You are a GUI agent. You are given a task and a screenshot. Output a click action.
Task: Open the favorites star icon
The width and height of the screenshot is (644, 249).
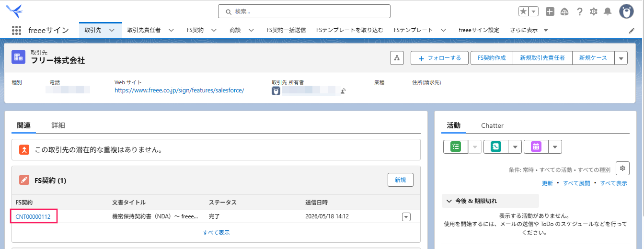(x=524, y=11)
